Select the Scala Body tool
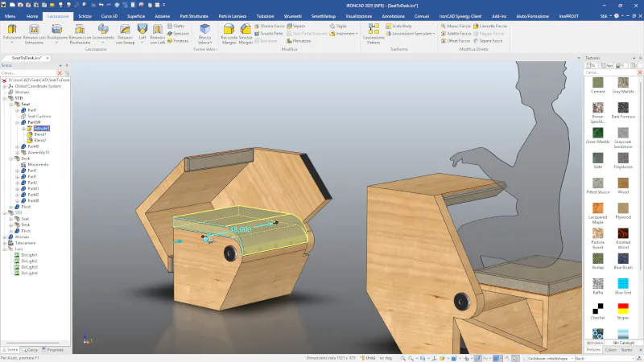Screen dimensions: 644x362 pos(398,26)
